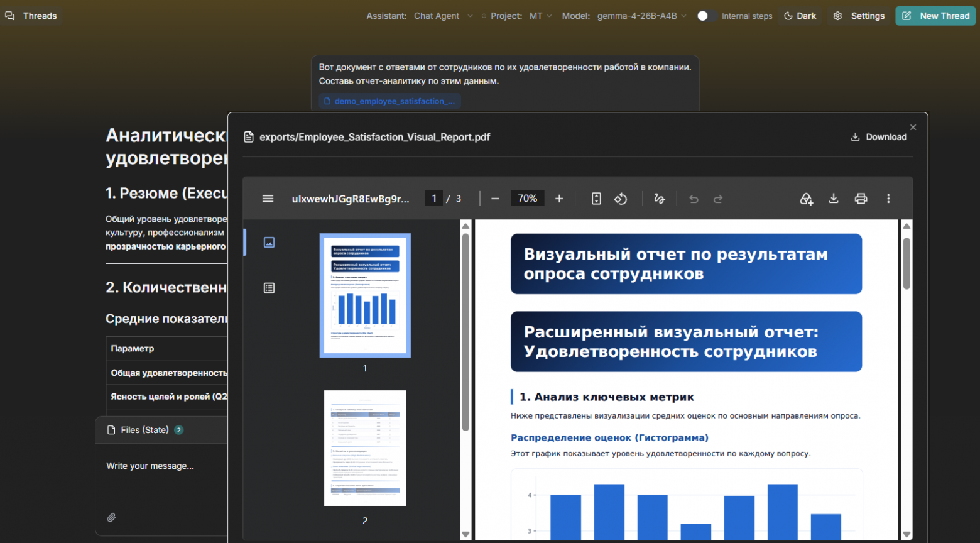Undo the last PDF annotation
This screenshot has width=980, height=543.
(x=694, y=199)
